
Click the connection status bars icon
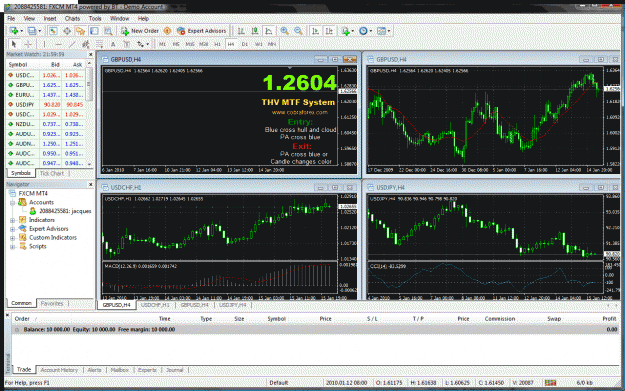click(550, 383)
